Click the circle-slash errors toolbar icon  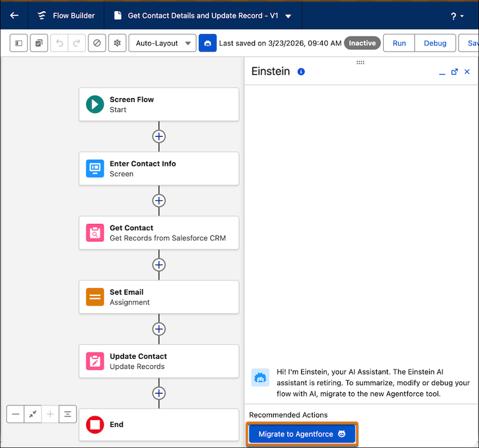[97, 43]
